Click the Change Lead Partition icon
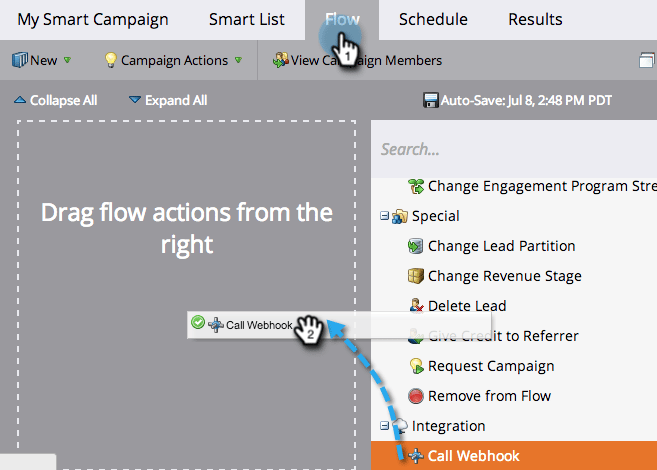The image size is (657, 470). [416, 246]
